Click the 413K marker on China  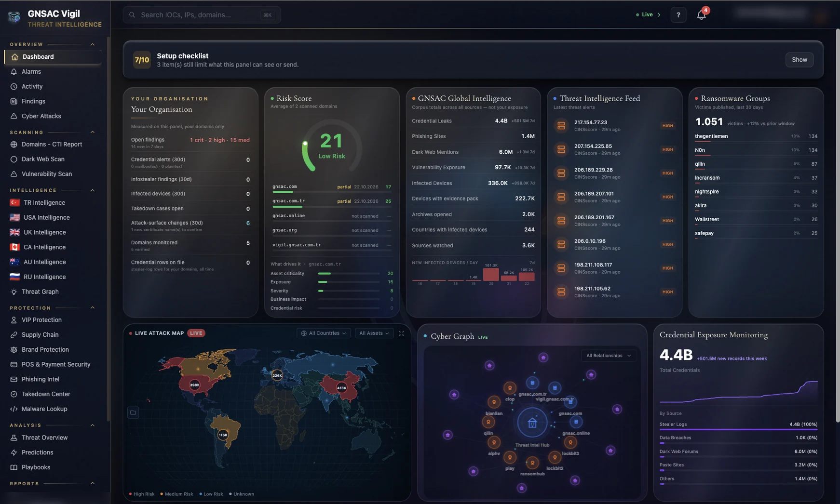pos(341,388)
